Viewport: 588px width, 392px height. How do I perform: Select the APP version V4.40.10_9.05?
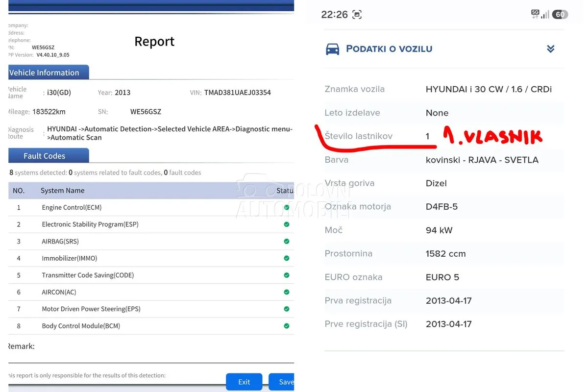click(53, 55)
